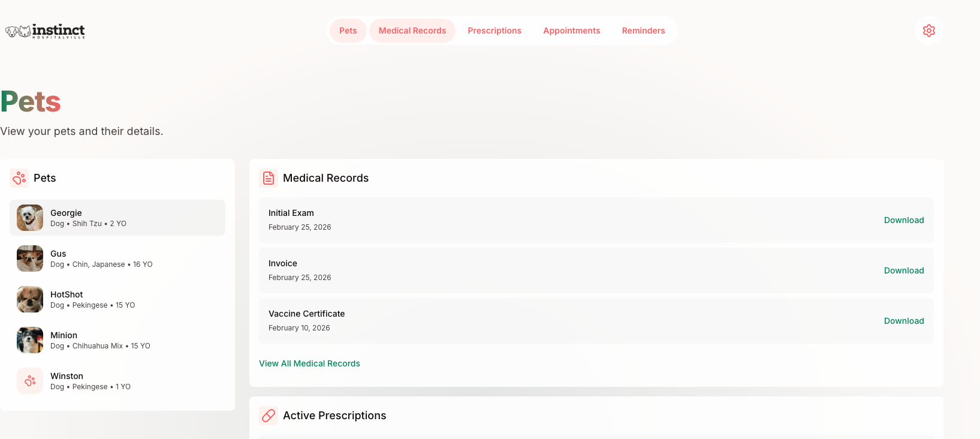Open the Appointments tab

571,31
